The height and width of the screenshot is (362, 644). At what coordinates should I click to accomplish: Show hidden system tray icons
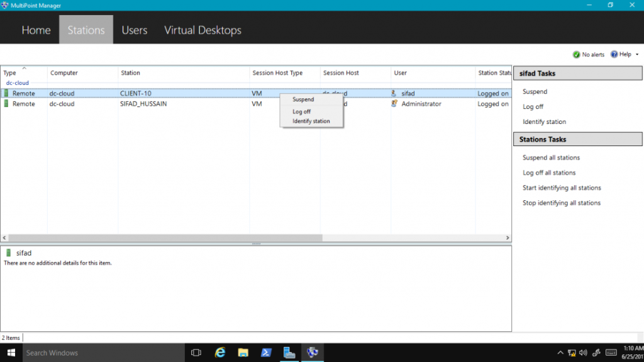(560, 353)
